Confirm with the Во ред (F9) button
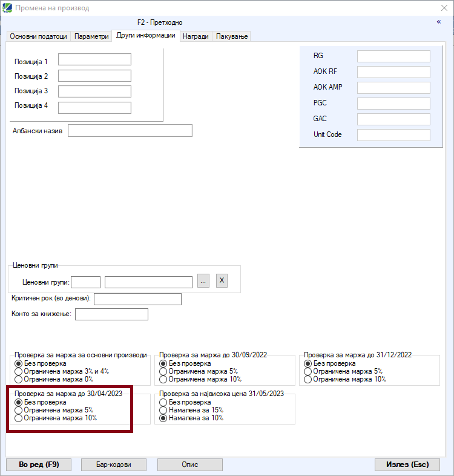This screenshot has width=454, height=476. click(x=39, y=464)
